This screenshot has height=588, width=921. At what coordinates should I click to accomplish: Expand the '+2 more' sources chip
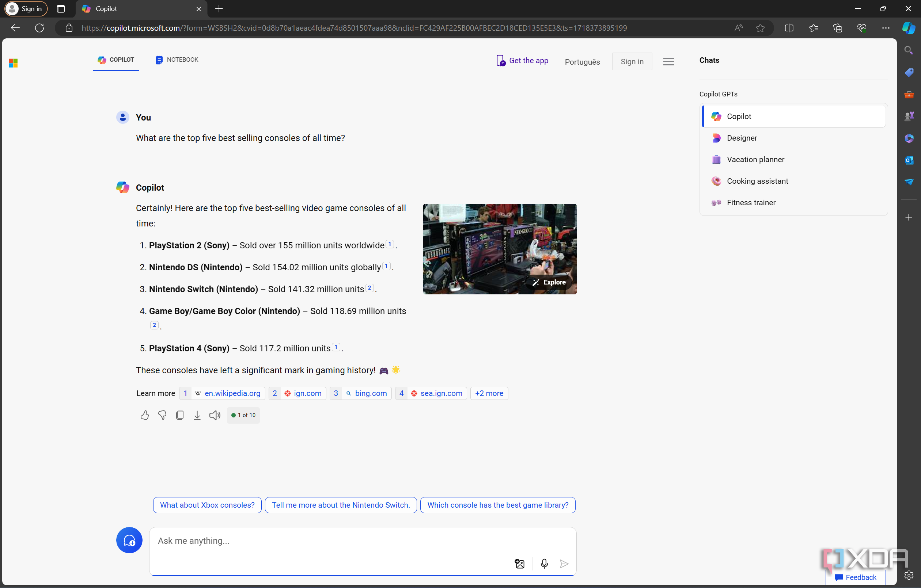coord(489,393)
